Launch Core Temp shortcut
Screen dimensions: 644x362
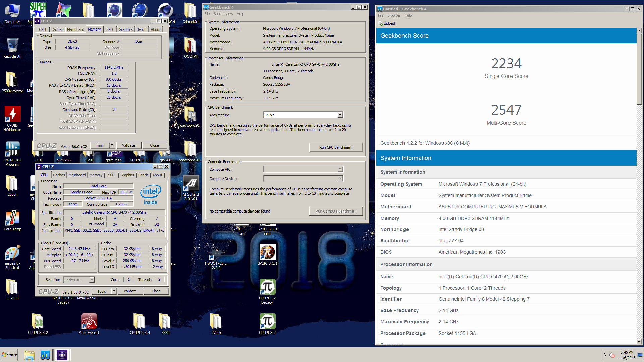[12, 220]
